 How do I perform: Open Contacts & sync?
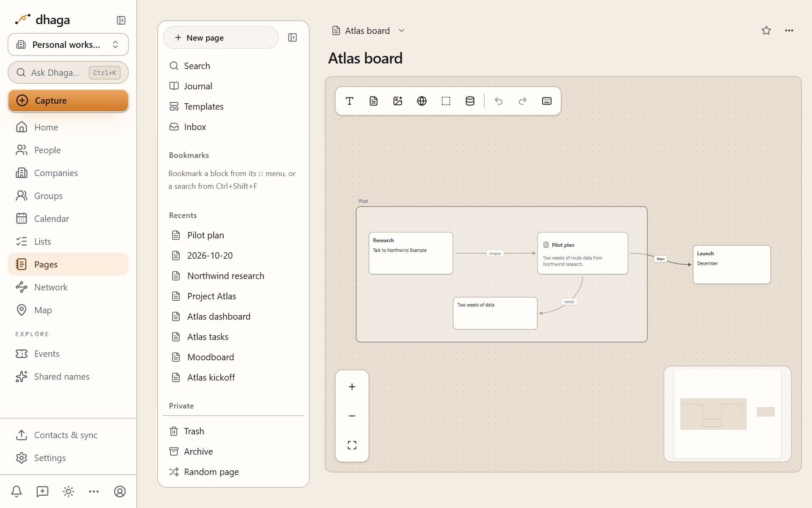click(68, 435)
